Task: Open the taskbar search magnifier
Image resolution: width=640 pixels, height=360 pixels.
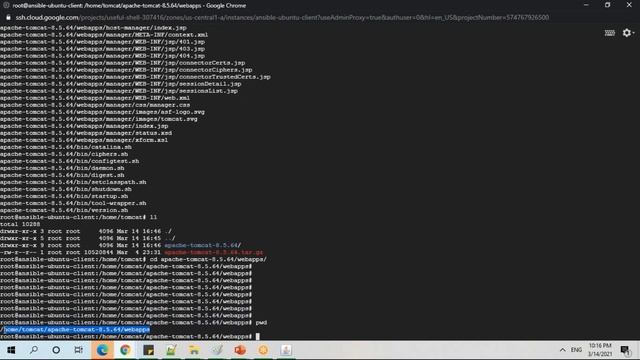Action: [34, 350]
